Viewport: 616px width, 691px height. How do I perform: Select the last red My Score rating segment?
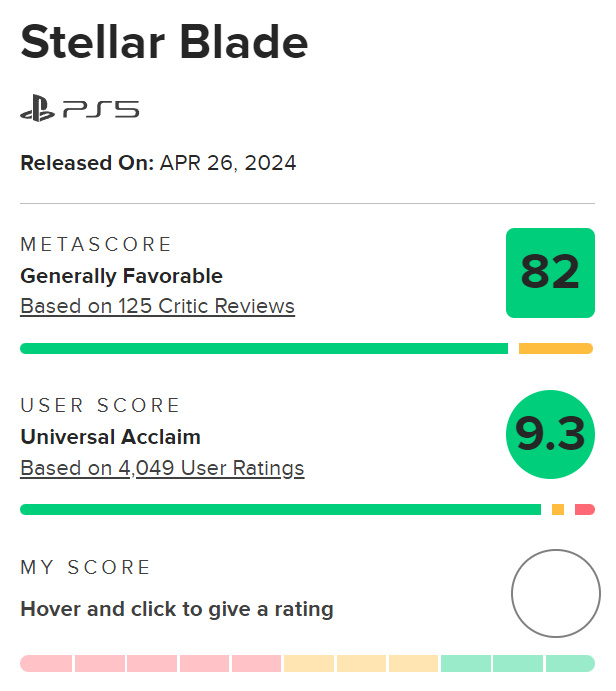pos(255,663)
